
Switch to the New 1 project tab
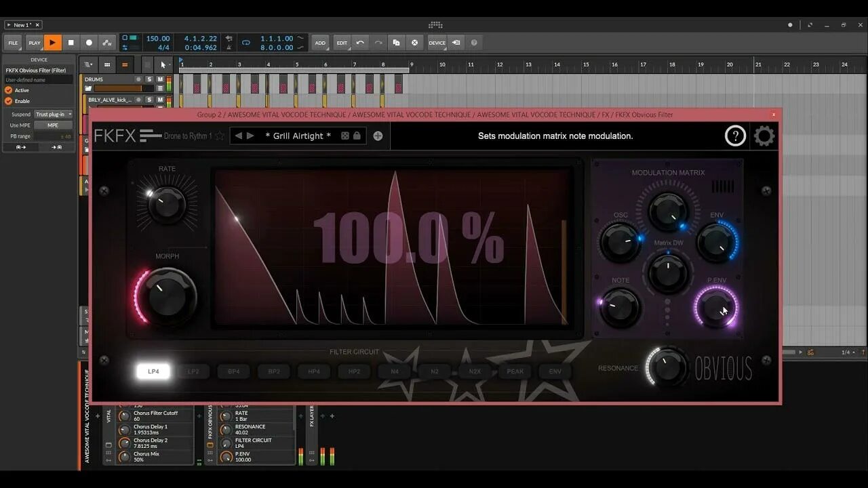click(x=22, y=25)
